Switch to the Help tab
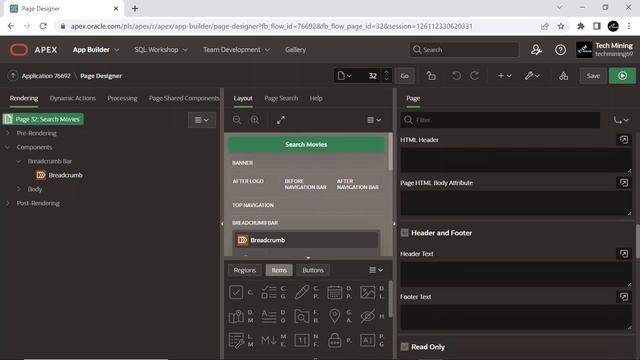Viewport: 640px width, 360px height. tap(316, 98)
